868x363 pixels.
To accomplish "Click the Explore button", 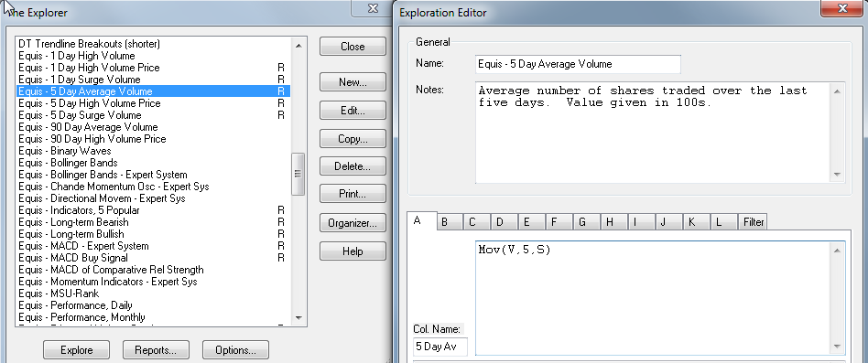I will (x=76, y=349).
